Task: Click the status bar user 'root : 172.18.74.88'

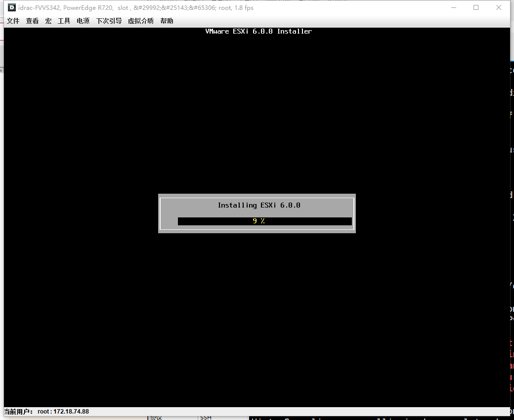Action: tap(63, 412)
